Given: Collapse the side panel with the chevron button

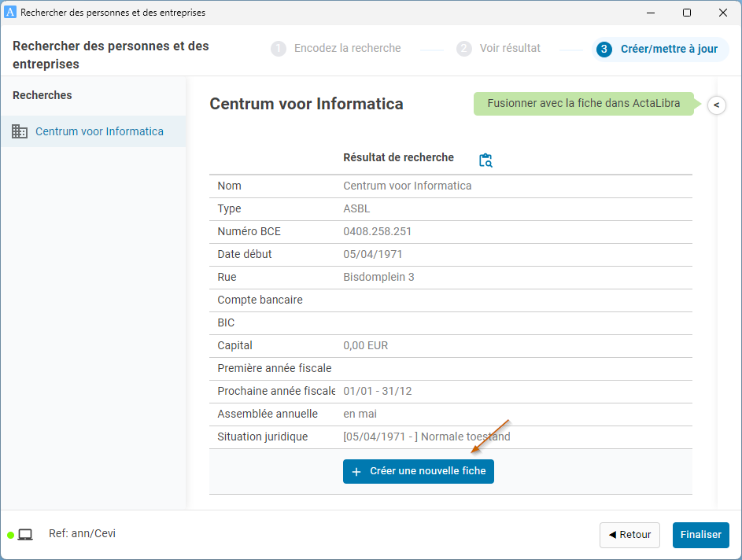Looking at the screenshot, I should tap(717, 105).
